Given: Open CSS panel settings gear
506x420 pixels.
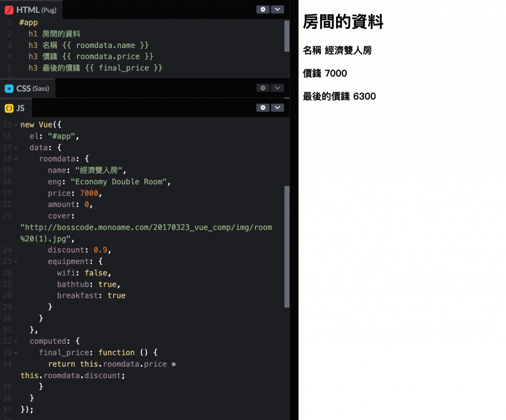Looking at the screenshot, I should point(263,88).
